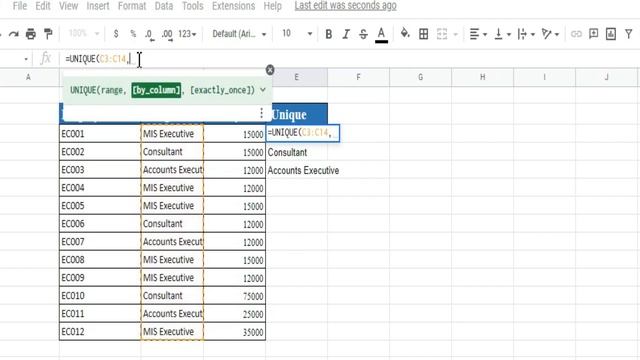Viewport: 640px width, 360px height.
Task: Open the Default font dropdown
Action: click(239, 34)
